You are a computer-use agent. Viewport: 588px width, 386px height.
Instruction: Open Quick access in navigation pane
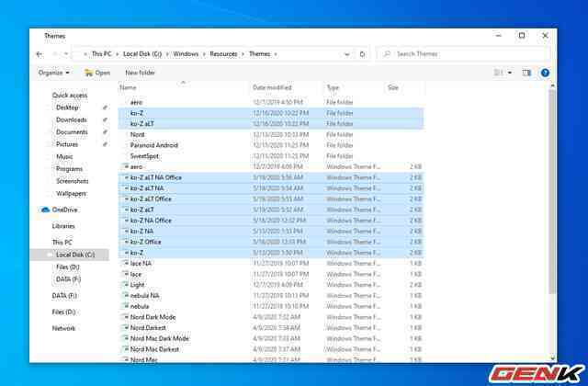click(x=70, y=96)
